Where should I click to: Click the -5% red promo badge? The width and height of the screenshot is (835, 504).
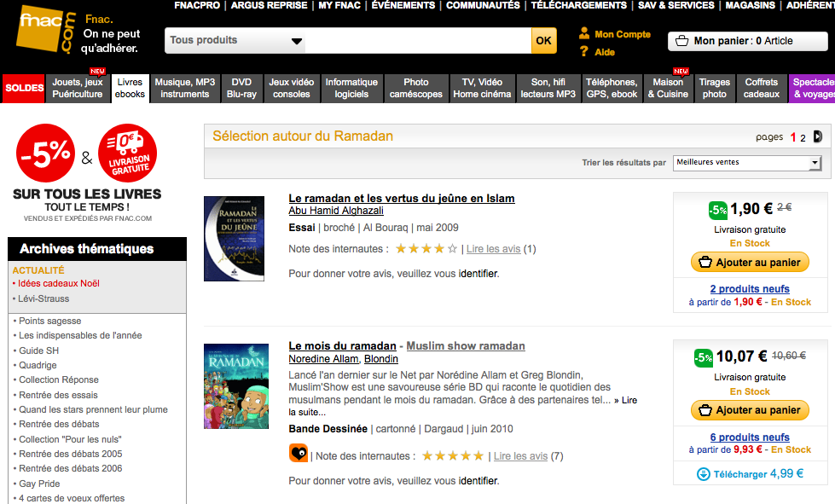tap(45, 154)
